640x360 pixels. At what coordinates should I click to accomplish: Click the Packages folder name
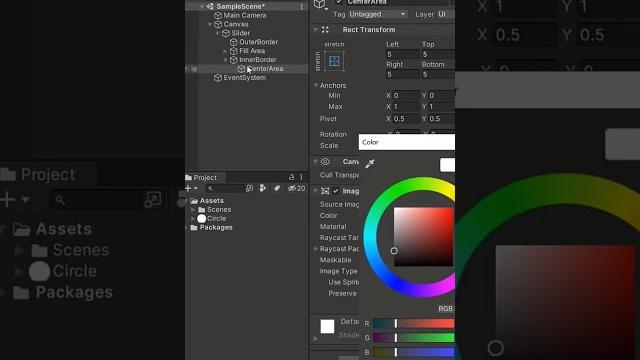tap(216, 228)
